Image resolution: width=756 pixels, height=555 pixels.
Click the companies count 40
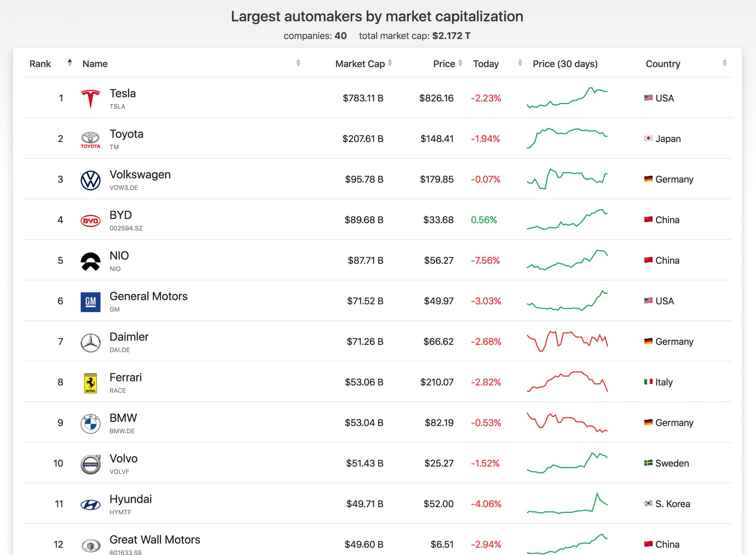tap(340, 36)
